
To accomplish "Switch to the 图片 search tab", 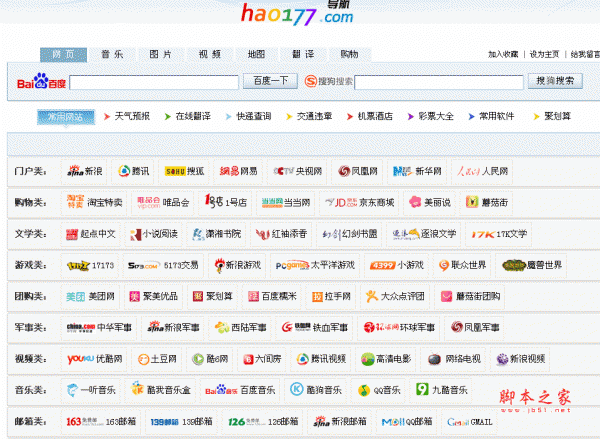I will tap(160, 54).
